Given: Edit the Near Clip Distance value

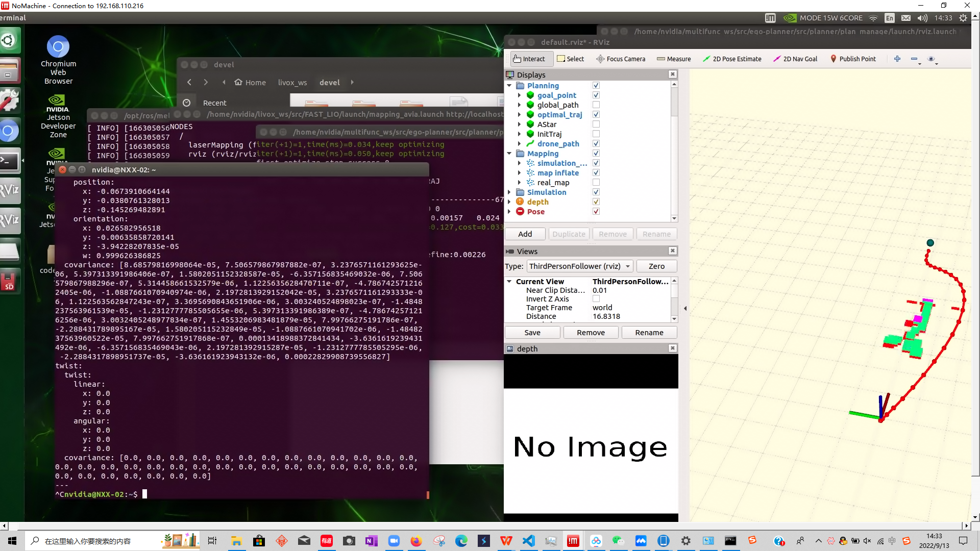Looking at the screenshot, I should [x=631, y=290].
